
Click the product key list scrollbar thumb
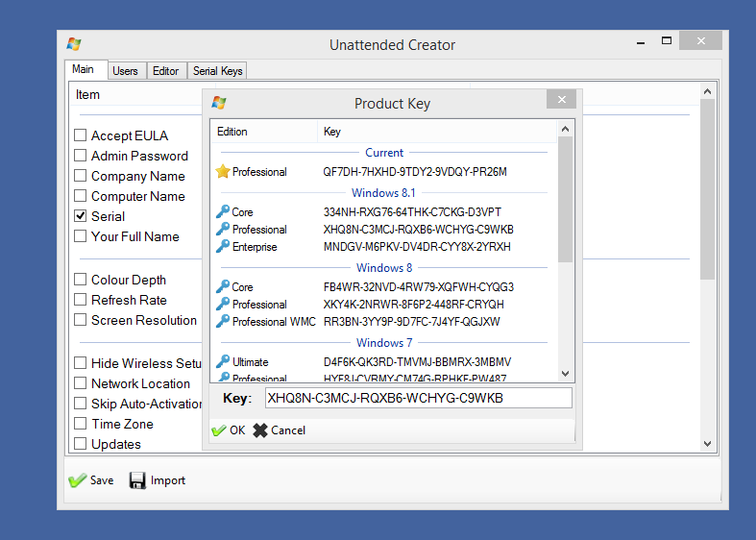click(566, 199)
